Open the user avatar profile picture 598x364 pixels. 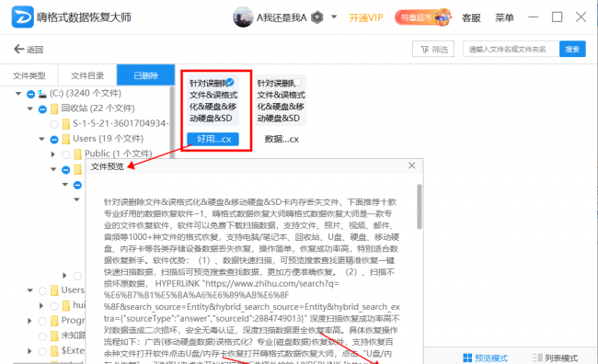point(243,17)
